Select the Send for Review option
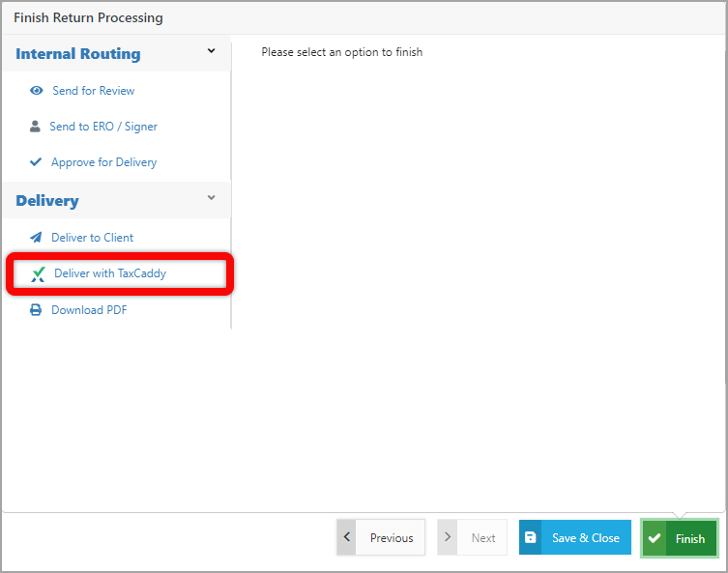This screenshot has width=728, height=573. tap(93, 91)
